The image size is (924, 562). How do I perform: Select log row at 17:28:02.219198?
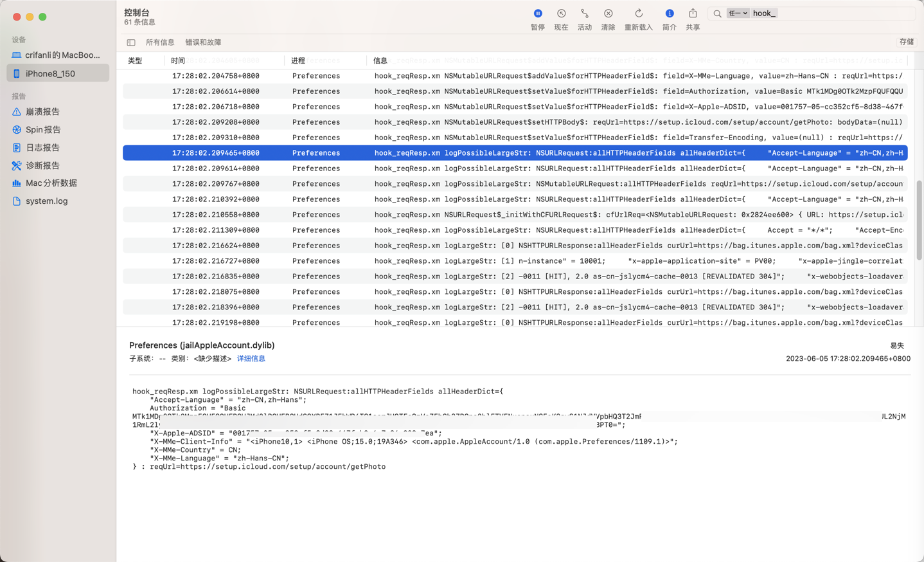(515, 322)
